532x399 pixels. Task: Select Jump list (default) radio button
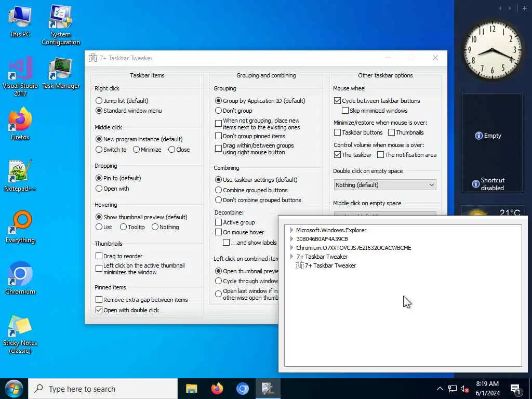coord(99,101)
